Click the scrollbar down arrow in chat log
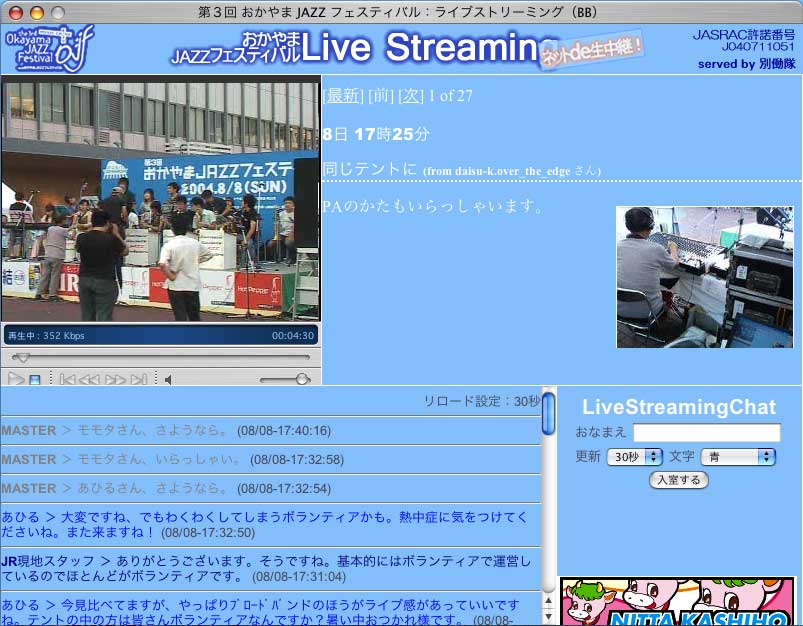 coord(548,616)
